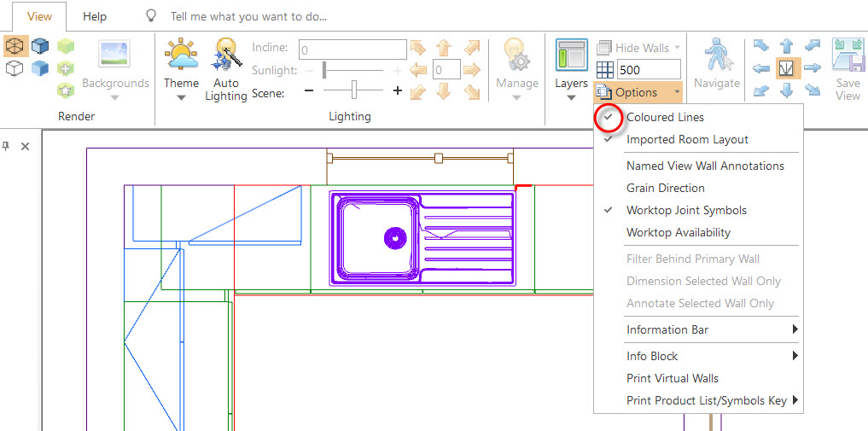The height and width of the screenshot is (431, 868).
Task: Click the grid size field showing 500
Action: 649,70
